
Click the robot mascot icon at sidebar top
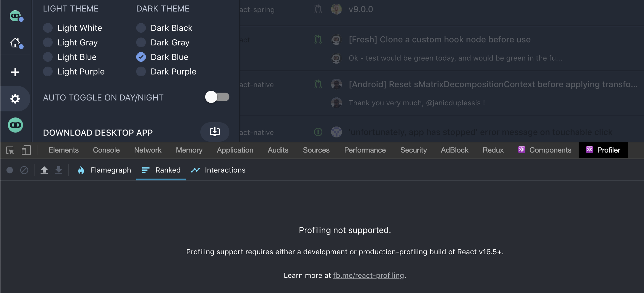coord(15,16)
